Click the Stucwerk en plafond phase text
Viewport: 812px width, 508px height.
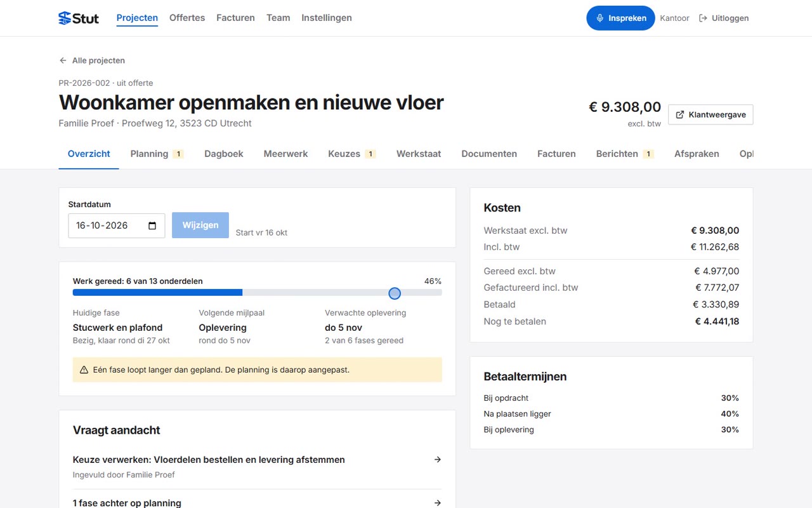pos(117,328)
